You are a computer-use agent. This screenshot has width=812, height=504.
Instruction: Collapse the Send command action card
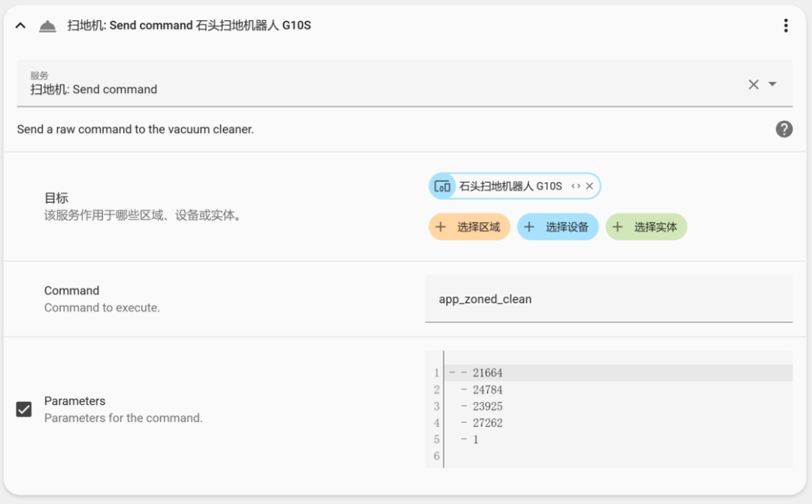[x=21, y=26]
